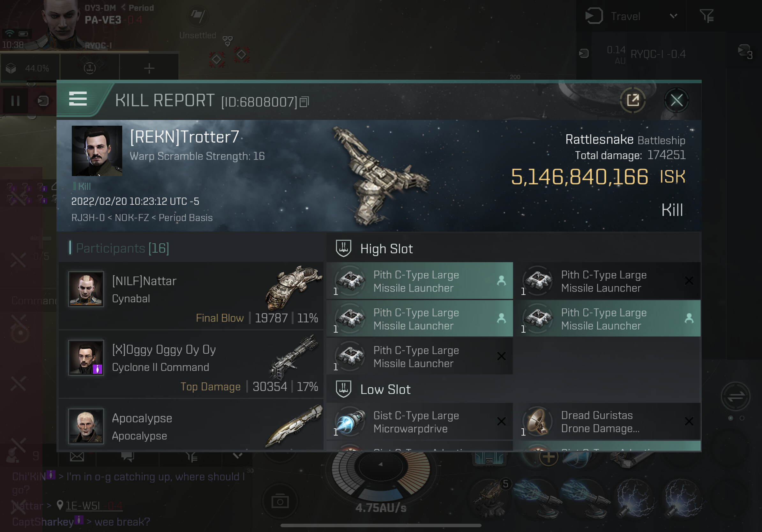Close the Kill Report window
Screen dimensions: 762x532
click(x=676, y=100)
